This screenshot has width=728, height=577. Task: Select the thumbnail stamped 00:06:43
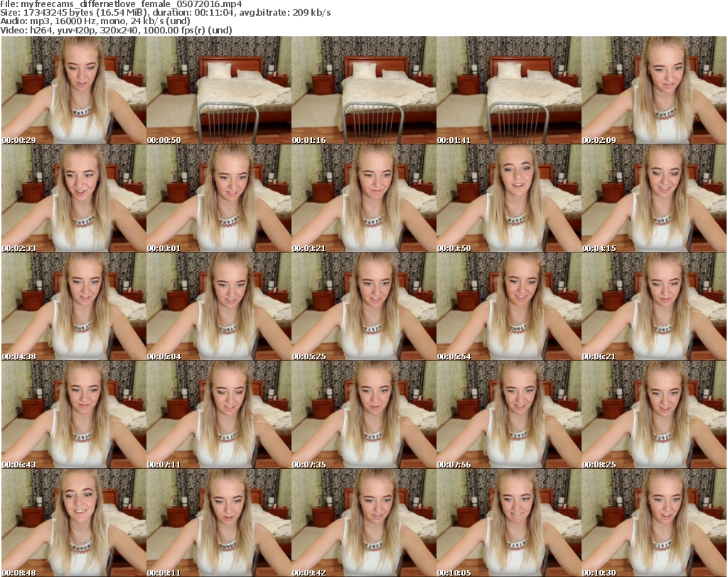[x=74, y=415]
